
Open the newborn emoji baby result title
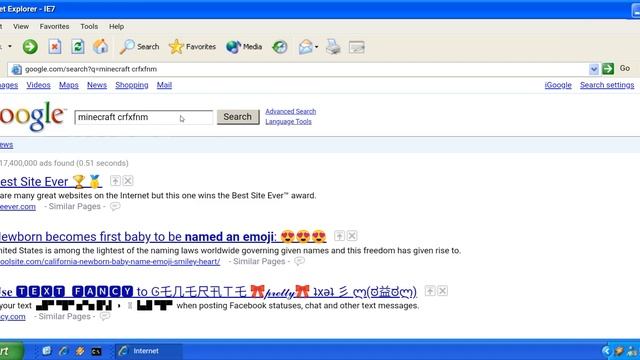[163, 236]
